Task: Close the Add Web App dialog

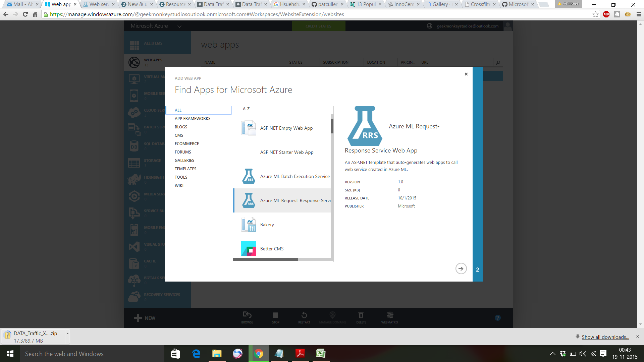Action: pyautogui.click(x=466, y=74)
